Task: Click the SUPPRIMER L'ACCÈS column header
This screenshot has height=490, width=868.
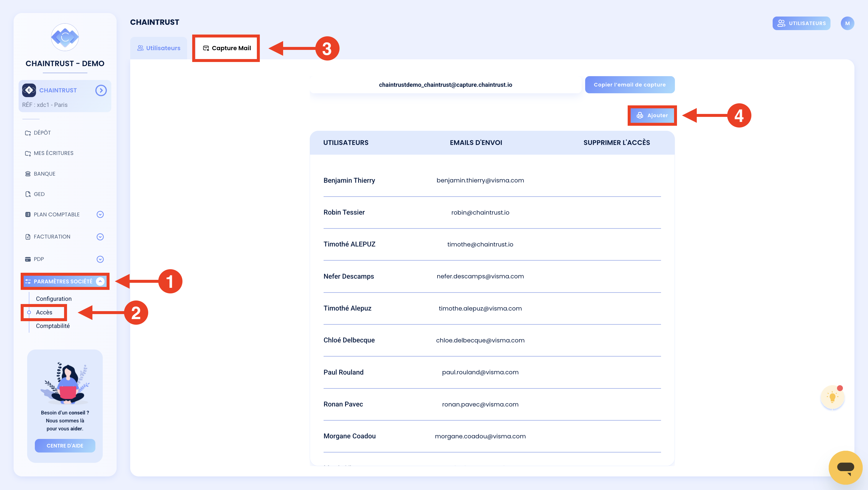Action: coord(617,143)
